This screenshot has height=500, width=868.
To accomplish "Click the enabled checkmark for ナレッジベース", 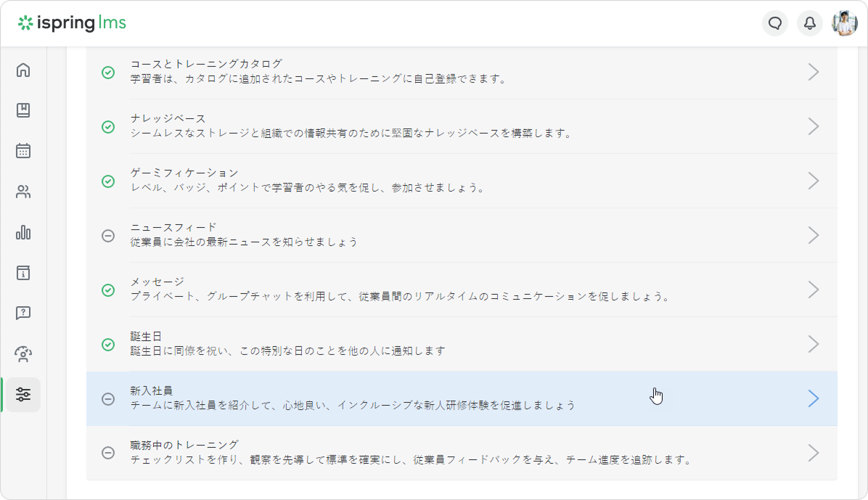I will click(x=108, y=127).
